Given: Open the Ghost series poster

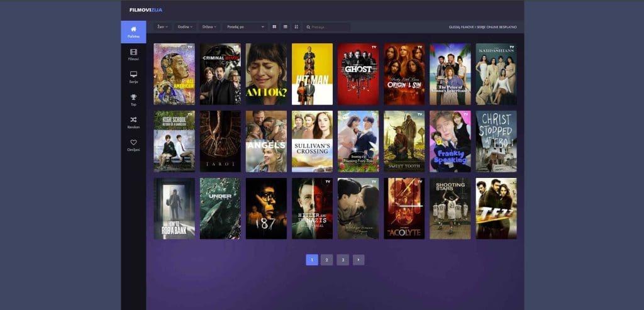Looking at the screenshot, I should tap(358, 74).
